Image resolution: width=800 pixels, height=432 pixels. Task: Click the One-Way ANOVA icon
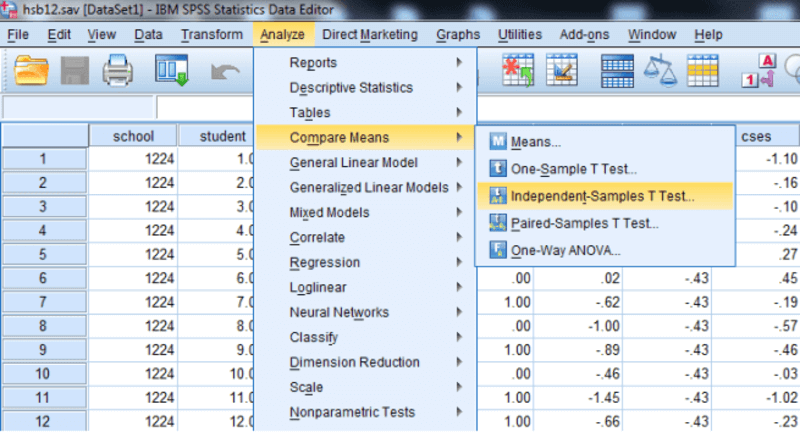(x=497, y=250)
